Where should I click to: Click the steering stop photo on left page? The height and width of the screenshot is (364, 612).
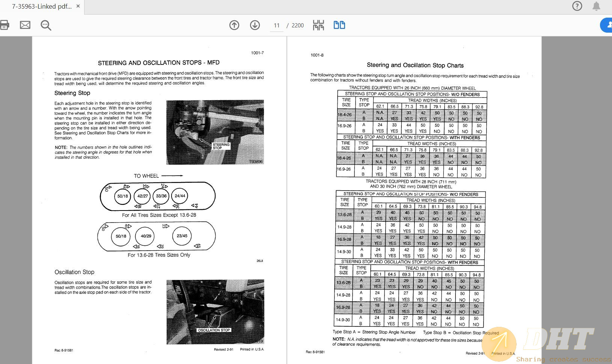(215, 132)
